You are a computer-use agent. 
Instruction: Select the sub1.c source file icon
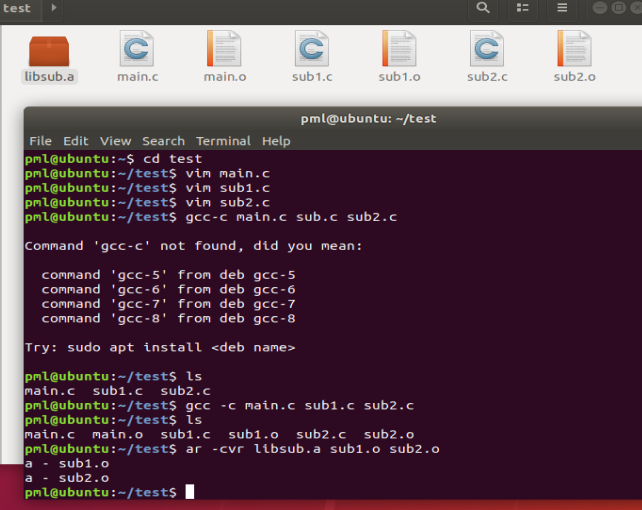pos(312,49)
